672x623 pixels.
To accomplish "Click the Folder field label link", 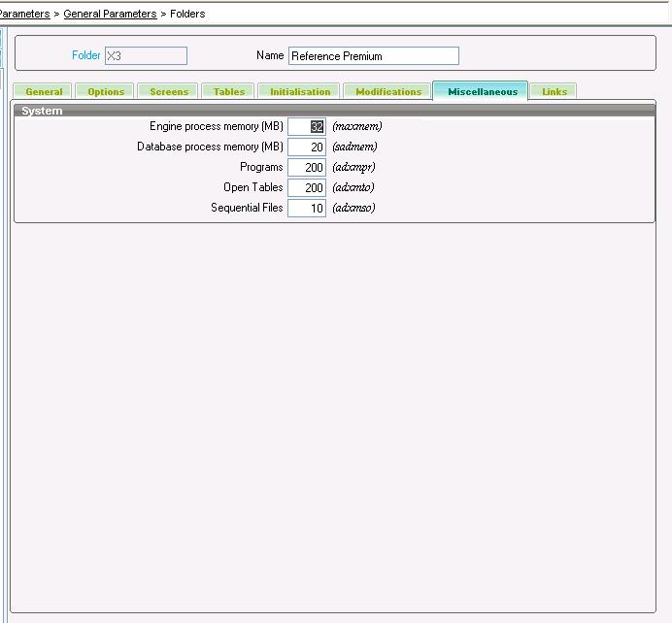I will tap(85, 55).
